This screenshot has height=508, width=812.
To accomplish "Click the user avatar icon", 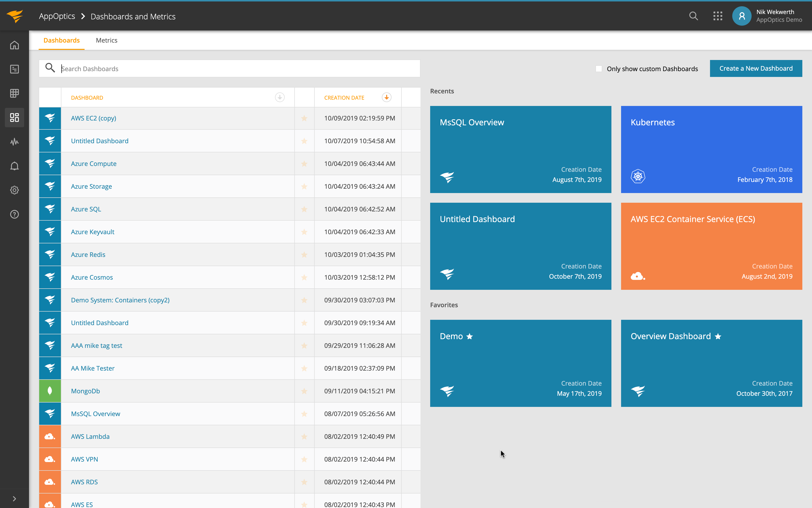I will tap(741, 16).
